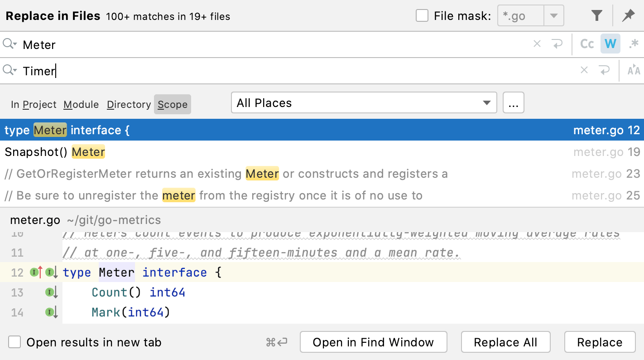Pin the Replace in Files popup
The width and height of the screenshot is (644, 360).
pos(629,15)
